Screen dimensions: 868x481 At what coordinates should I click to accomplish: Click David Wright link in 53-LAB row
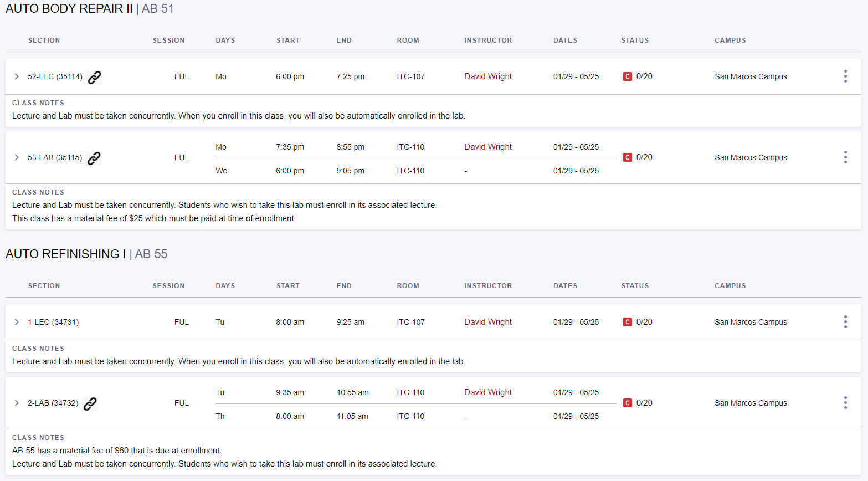pyautogui.click(x=487, y=147)
